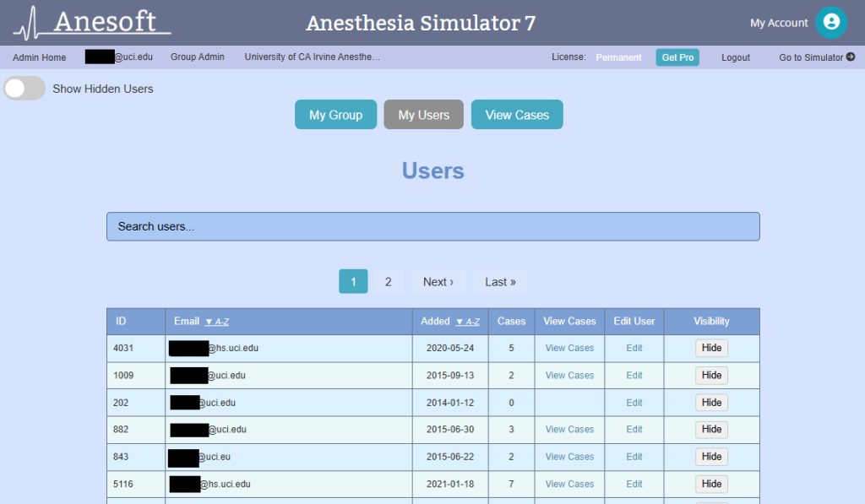This screenshot has width=865, height=504.
Task: Go to page 2 of users
Action: (x=389, y=281)
